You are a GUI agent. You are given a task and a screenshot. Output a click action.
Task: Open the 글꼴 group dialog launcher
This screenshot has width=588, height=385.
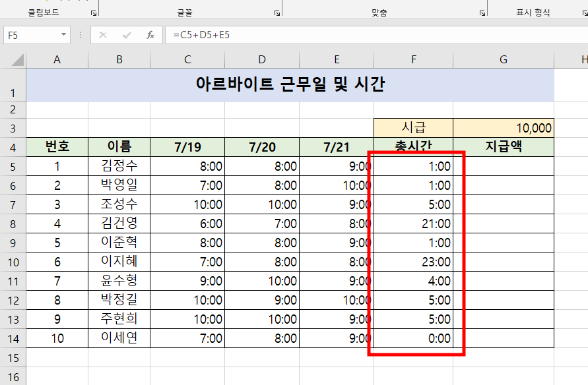277,13
